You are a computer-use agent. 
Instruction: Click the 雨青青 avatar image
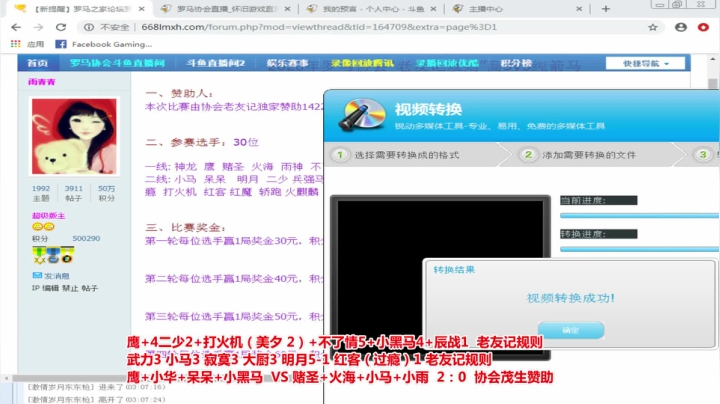tap(74, 136)
